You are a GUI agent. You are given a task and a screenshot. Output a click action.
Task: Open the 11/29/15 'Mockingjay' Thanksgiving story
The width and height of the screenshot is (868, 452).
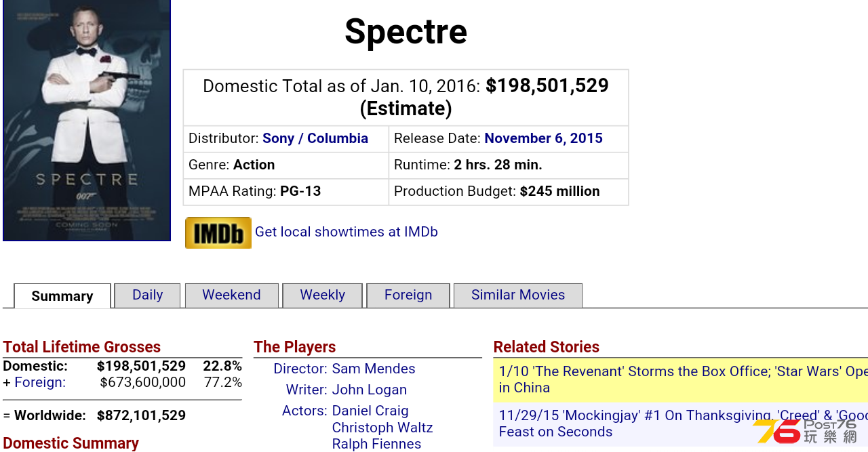[x=683, y=424]
